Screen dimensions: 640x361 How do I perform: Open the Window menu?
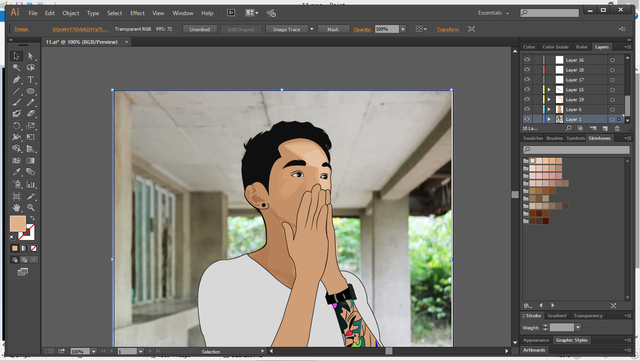pos(182,13)
